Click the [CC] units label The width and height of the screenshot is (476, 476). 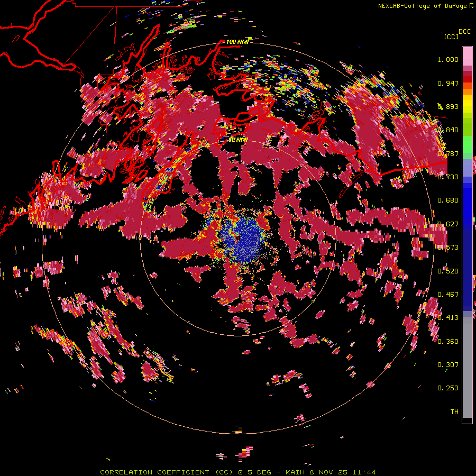tap(451, 36)
